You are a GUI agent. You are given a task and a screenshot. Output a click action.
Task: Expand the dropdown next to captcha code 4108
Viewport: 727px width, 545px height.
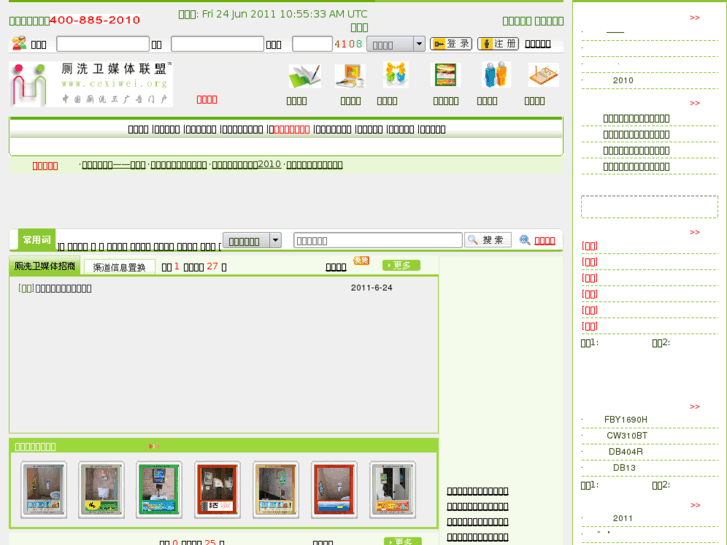coord(419,44)
